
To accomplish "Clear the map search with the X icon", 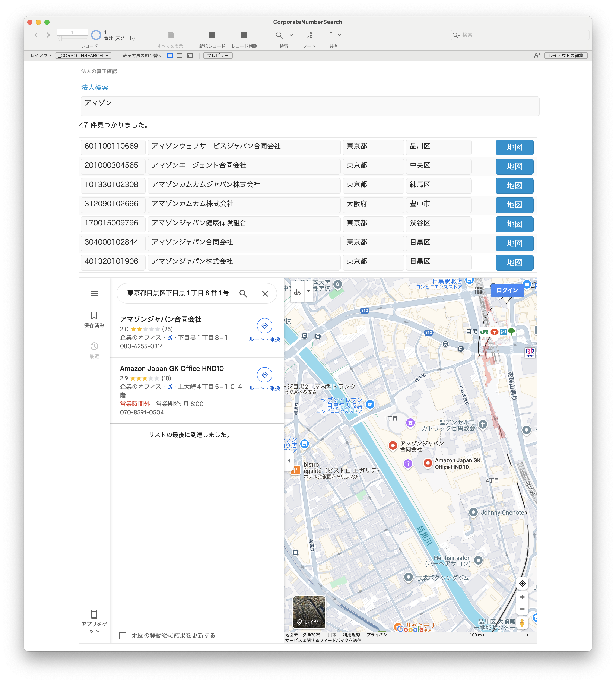I will [265, 293].
